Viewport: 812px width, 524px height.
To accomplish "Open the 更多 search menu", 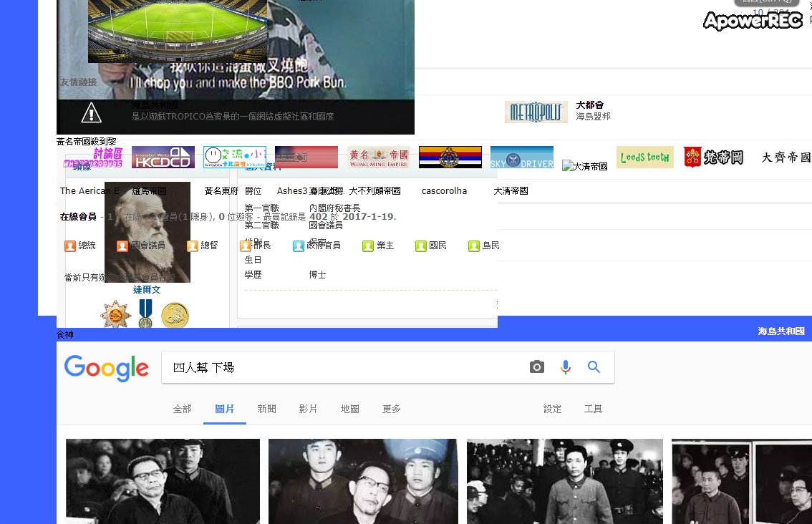I will pos(392,409).
